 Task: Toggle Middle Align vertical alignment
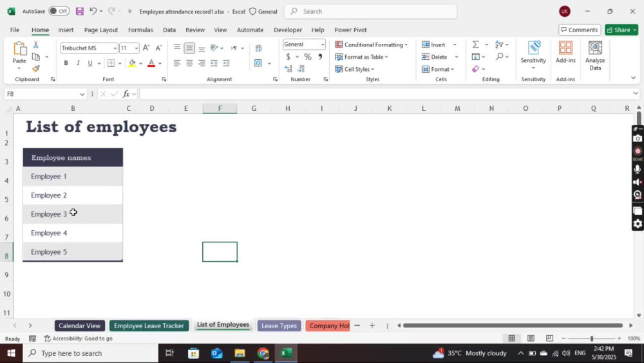click(x=189, y=48)
